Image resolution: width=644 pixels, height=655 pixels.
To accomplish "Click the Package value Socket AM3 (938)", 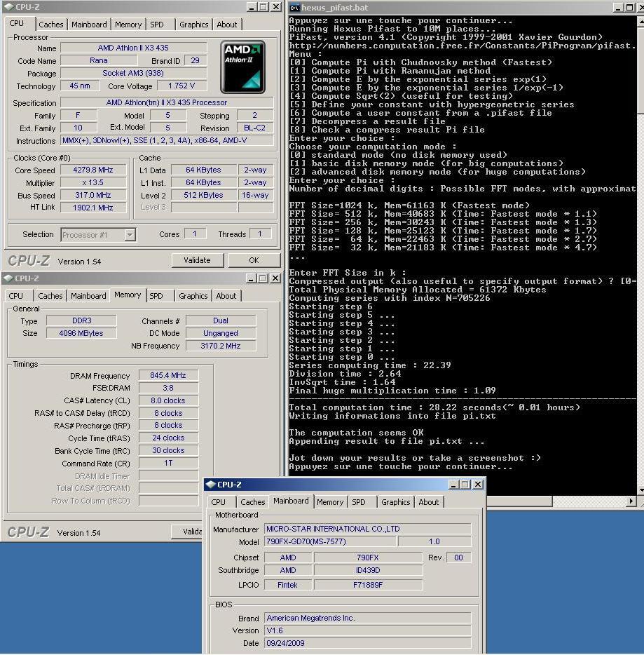I will 133,73.
